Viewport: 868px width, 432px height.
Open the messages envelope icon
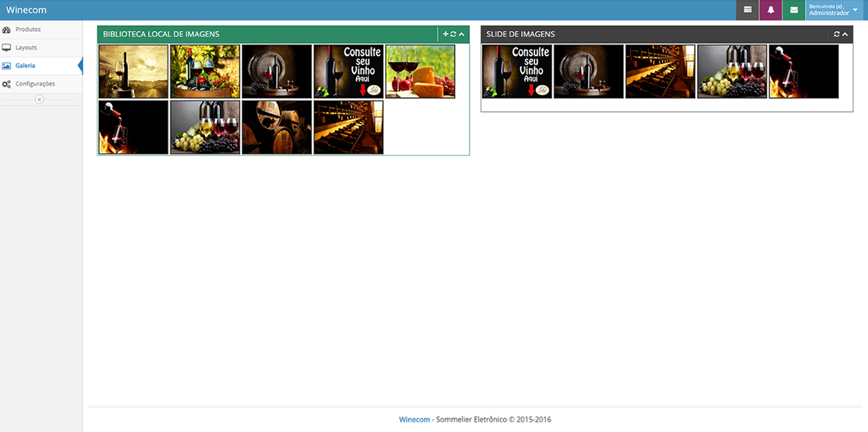(793, 10)
